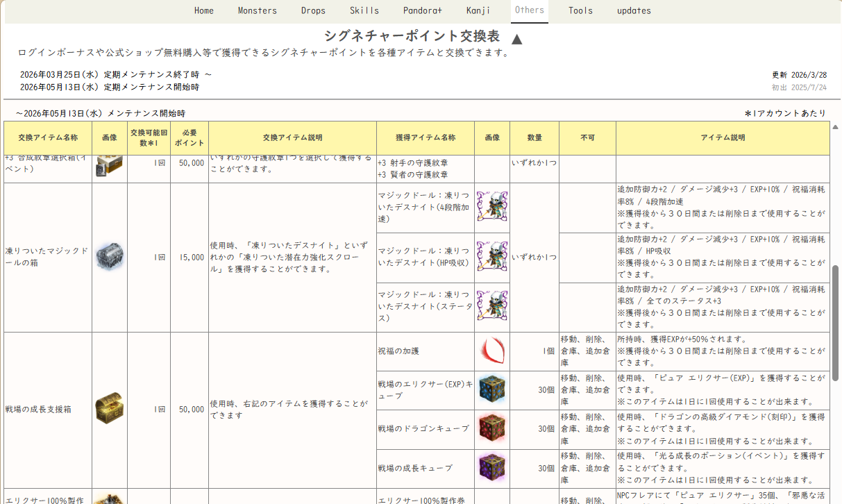Open the Home menu item
Image resolution: width=842 pixels, height=504 pixels.
click(204, 10)
